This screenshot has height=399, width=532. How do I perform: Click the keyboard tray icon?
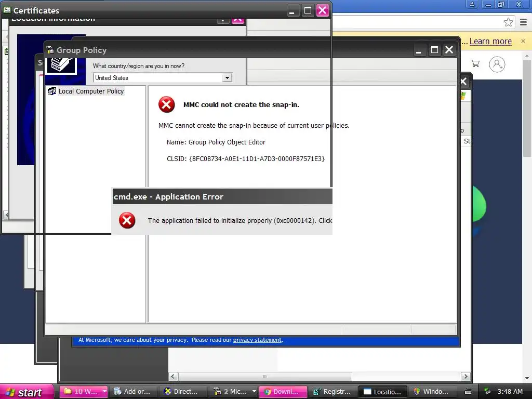(468, 392)
